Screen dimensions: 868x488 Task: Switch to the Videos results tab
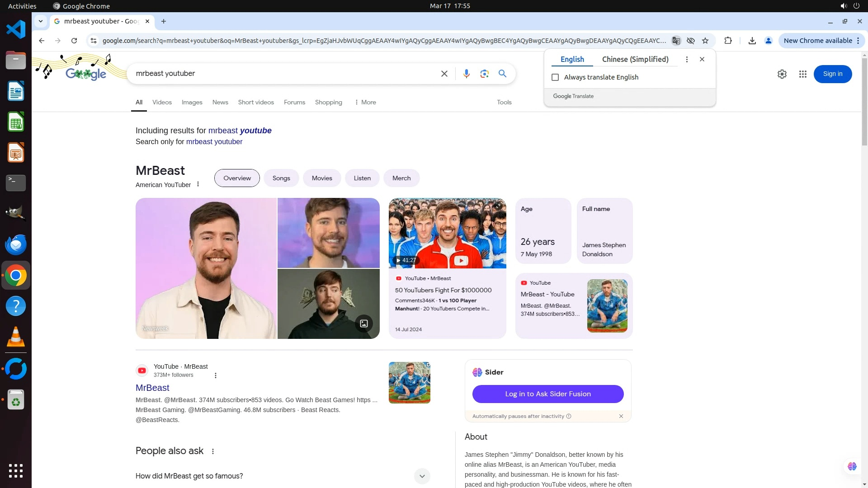click(162, 102)
